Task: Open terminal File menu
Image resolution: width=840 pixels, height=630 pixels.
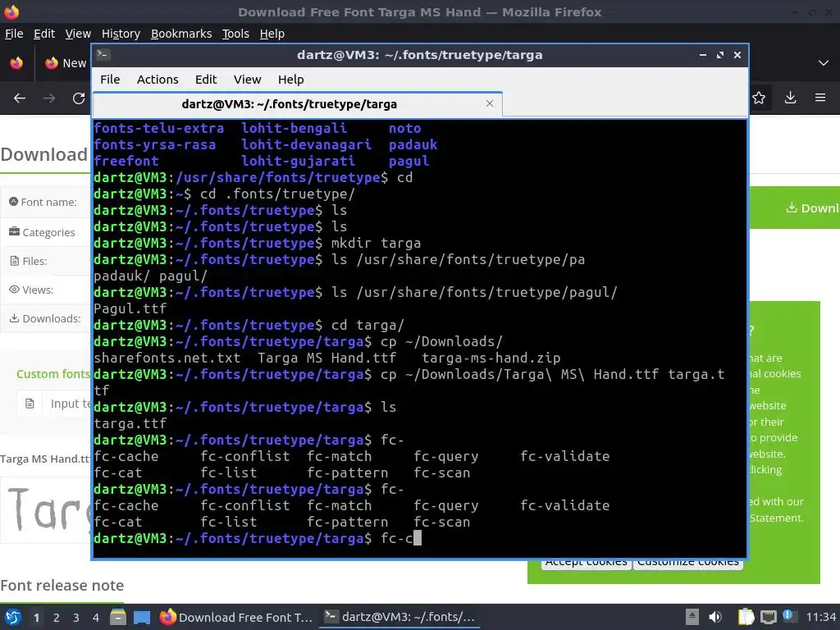Action: (x=110, y=80)
